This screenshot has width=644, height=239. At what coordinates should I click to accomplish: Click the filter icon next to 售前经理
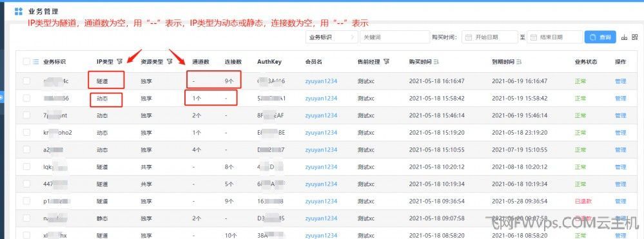(387, 62)
